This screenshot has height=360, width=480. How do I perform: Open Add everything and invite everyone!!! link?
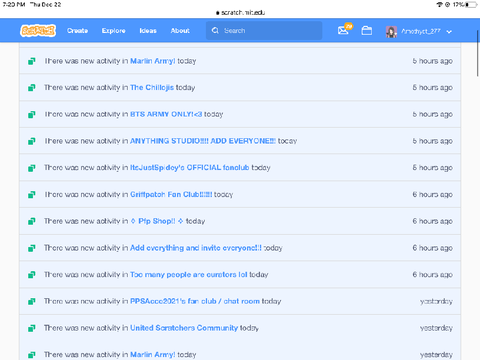point(196,248)
